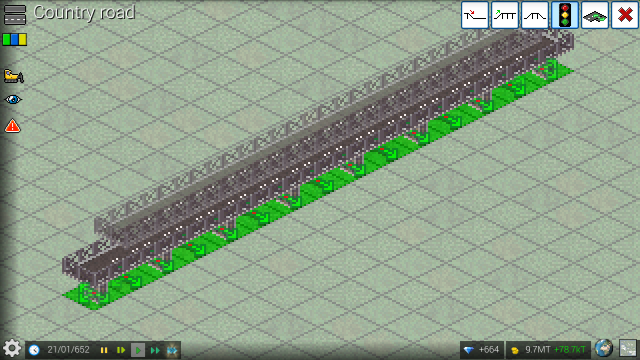The width and height of the screenshot is (640, 360).
Task: Select the one-way road arrows tool
Action: 595,15
